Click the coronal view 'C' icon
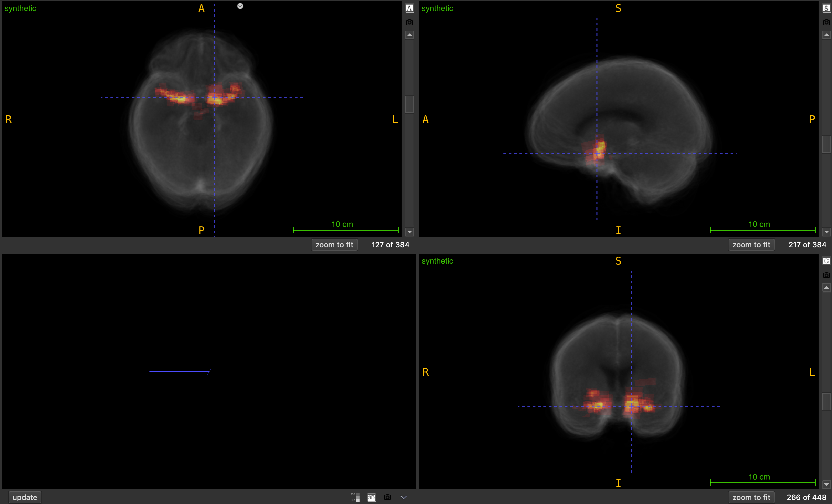 (826, 261)
